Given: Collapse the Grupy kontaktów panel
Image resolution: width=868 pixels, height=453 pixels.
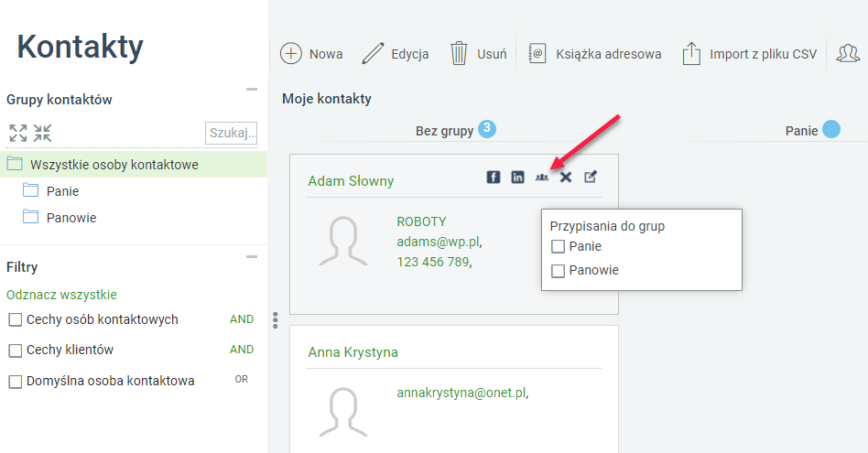Looking at the screenshot, I should [x=252, y=89].
